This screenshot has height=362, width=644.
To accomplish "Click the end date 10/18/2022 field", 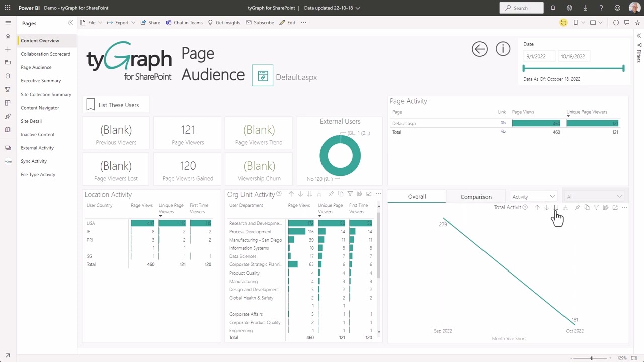I will point(575,56).
